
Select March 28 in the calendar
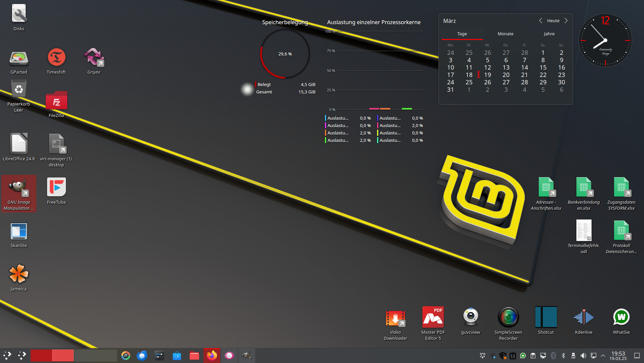524,82
